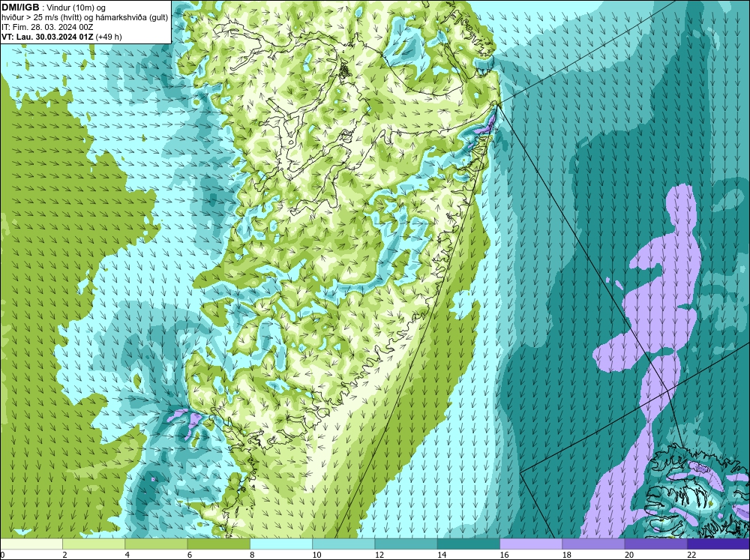Click the light green 2–4 m/s legend swatch
Screen dimensions: 750x560
coord(94,544)
